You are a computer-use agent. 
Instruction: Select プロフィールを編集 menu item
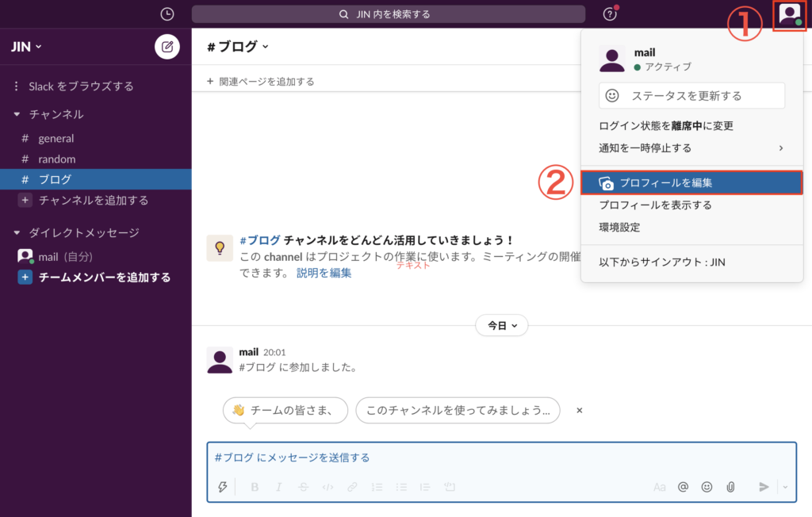click(691, 183)
